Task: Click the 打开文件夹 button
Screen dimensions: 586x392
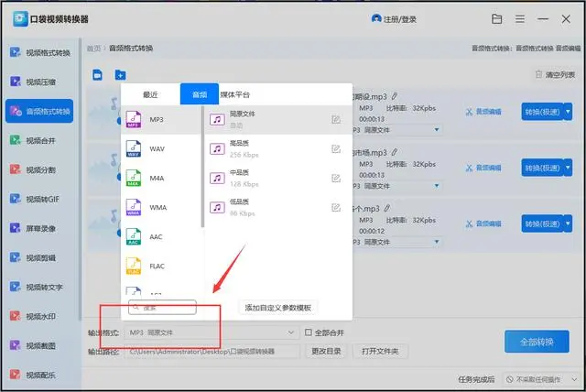Action: [x=380, y=351]
